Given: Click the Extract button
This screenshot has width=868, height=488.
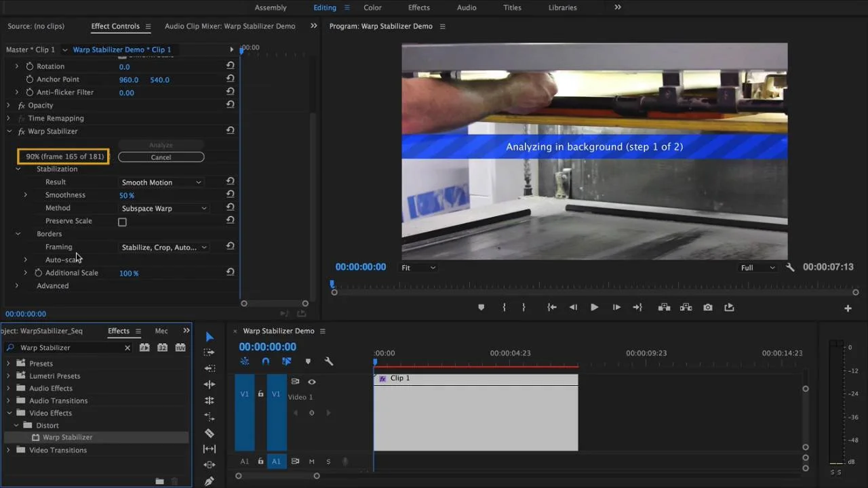Looking at the screenshot, I should [x=686, y=307].
